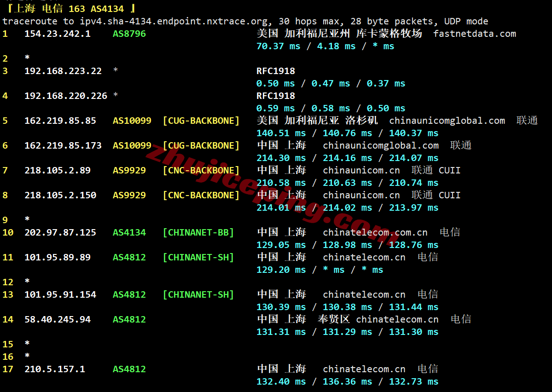This screenshot has height=392, width=552.
Task: Select chinaunicomglobal.com on hop 5
Action: (447, 121)
